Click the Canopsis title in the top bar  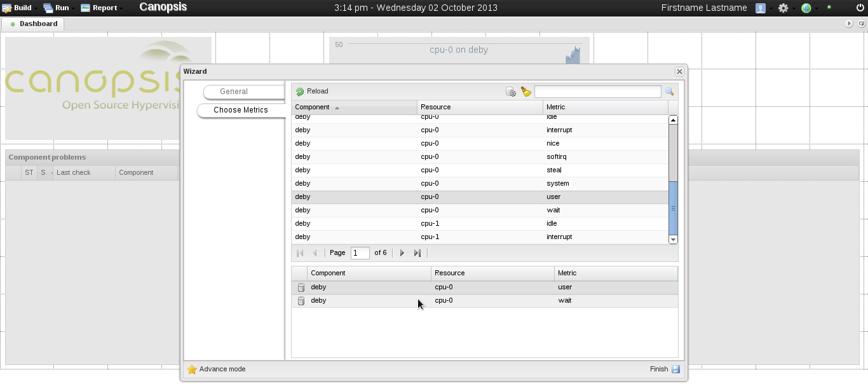click(163, 7)
